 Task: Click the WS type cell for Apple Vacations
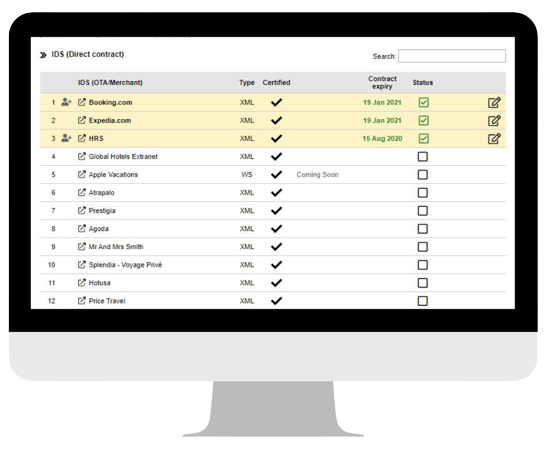pyautogui.click(x=247, y=174)
